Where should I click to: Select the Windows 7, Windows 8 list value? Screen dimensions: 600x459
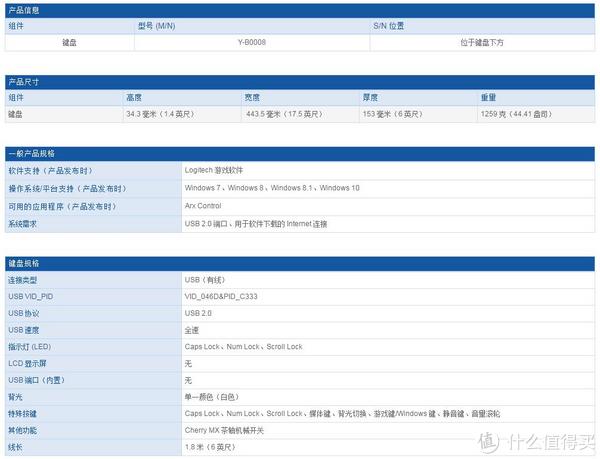[272, 188]
